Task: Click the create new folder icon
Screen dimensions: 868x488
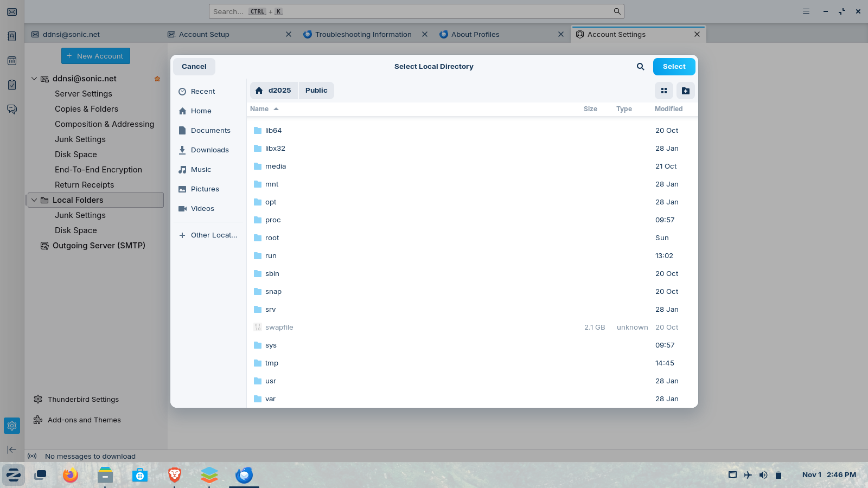Action: click(x=686, y=91)
